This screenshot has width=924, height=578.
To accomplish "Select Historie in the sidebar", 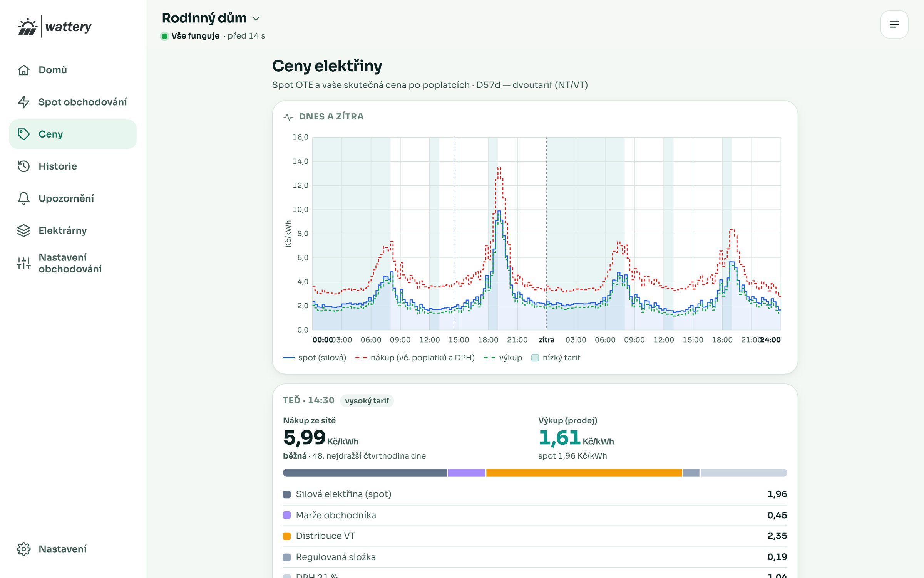I will pos(73,166).
